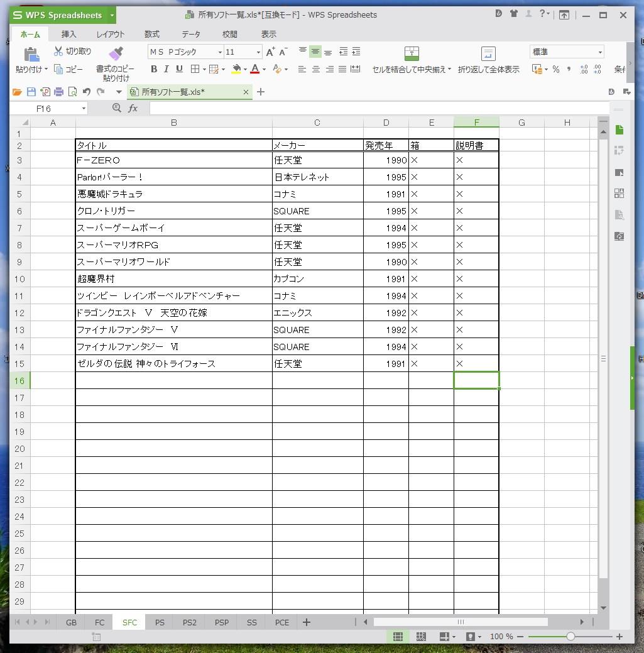Expand the fill color dropdown arrow

[x=245, y=70]
